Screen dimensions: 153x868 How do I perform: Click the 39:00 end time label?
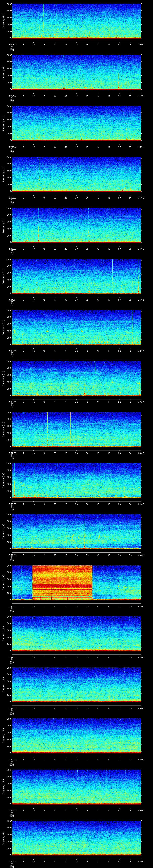pos(141,504)
